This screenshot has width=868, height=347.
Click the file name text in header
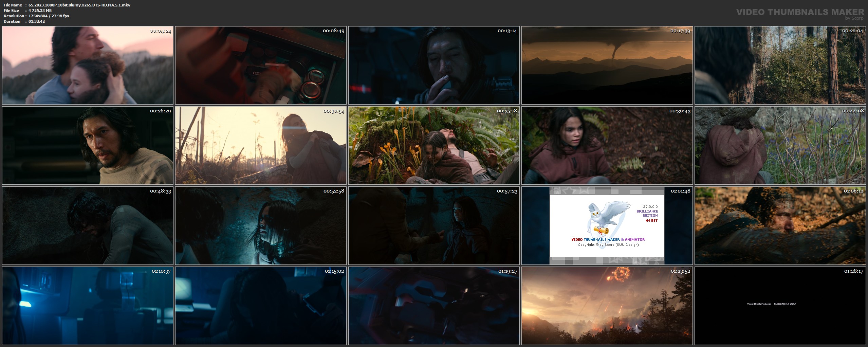(79, 5)
